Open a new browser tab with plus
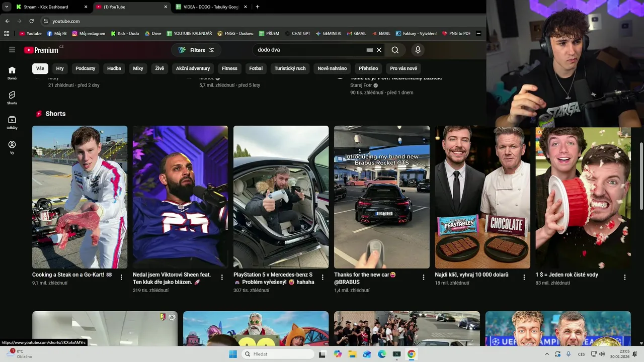This screenshot has height=362, width=644. point(258,7)
